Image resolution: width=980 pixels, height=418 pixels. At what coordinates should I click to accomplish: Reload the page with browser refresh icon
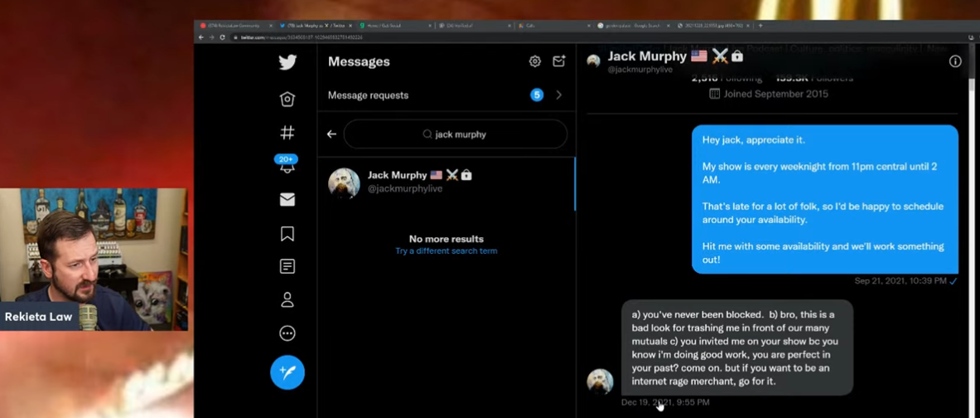point(222,37)
